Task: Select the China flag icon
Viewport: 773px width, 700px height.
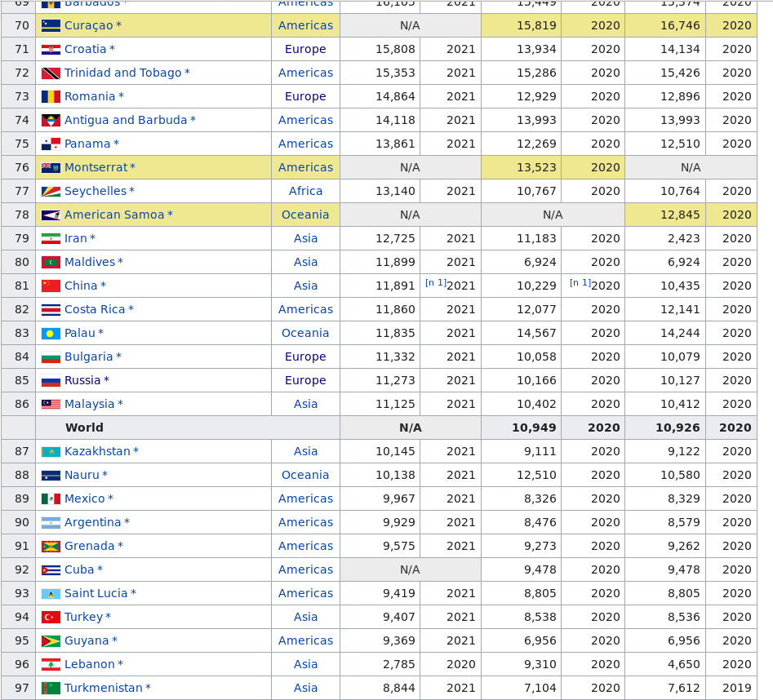Action: click(51, 286)
